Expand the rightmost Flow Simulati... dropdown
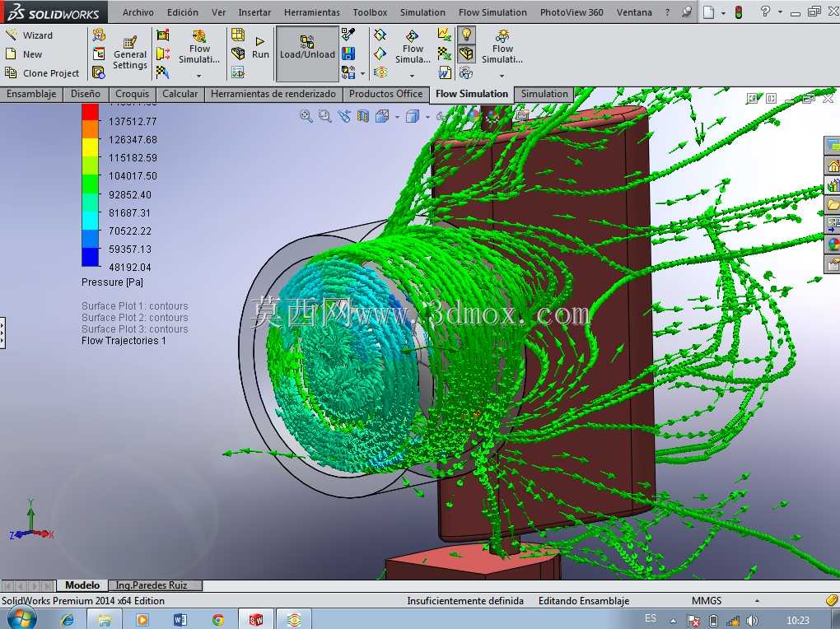 502,76
